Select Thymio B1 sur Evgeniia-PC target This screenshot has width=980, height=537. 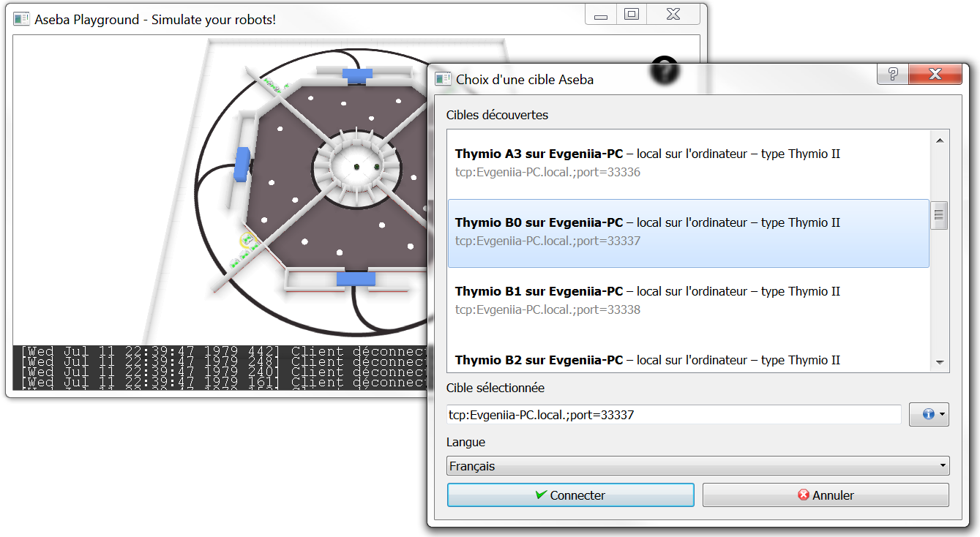pos(689,301)
